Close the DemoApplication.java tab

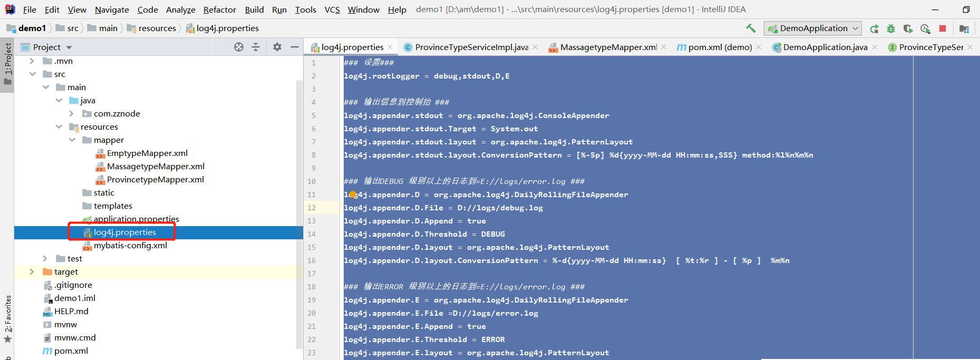coord(875,47)
